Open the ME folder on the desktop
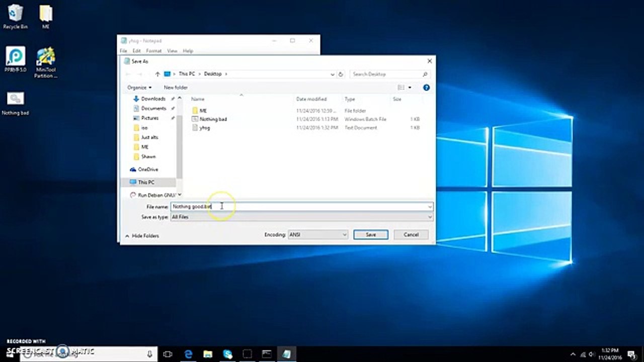Image resolution: width=644 pixels, height=362 pixels. click(46, 17)
